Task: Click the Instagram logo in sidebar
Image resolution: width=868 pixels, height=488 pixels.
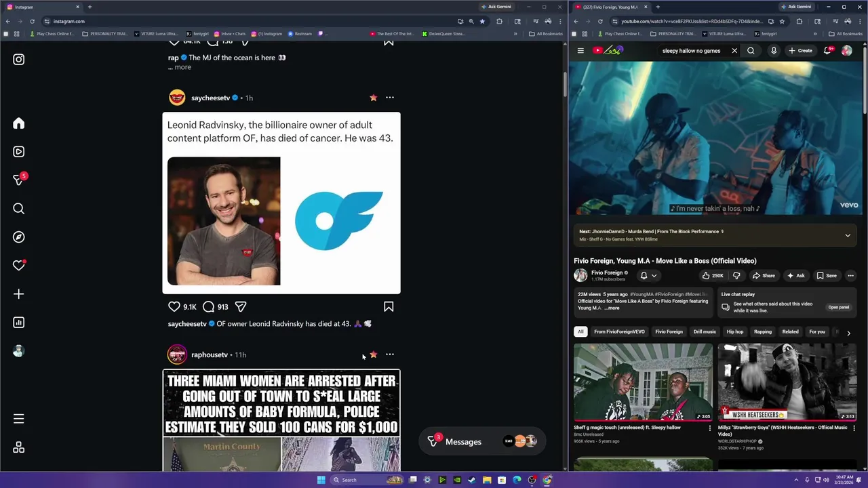Action: click(x=19, y=60)
